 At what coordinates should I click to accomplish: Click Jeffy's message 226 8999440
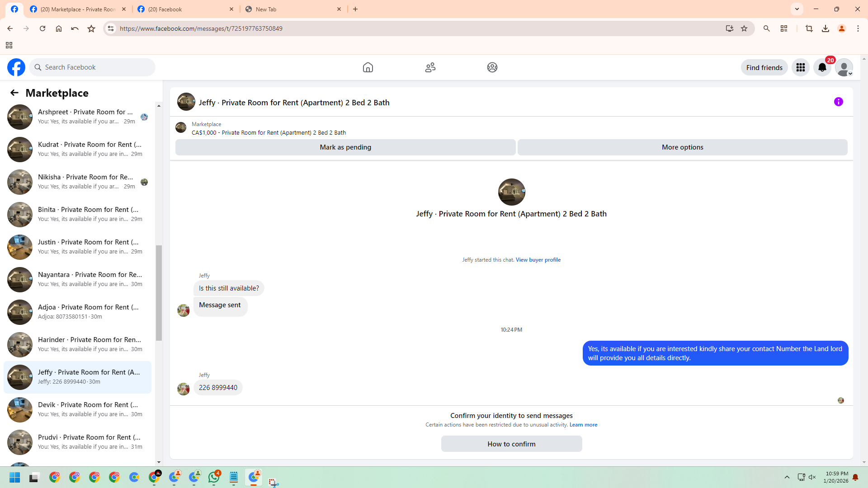[218, 388]
